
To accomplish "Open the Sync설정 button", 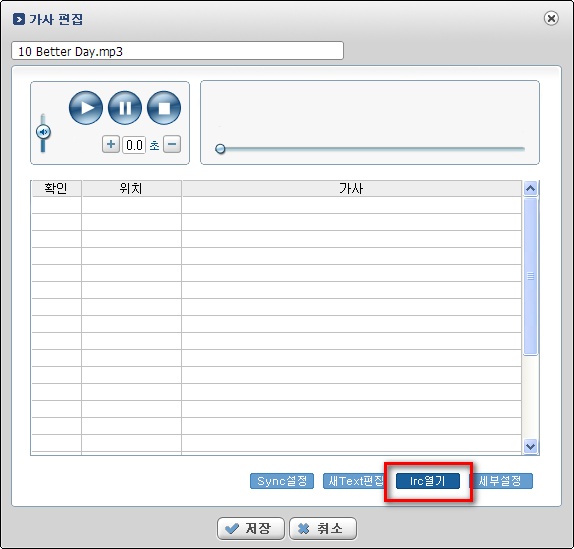I will pyautogui.click(x=282, y=481).
